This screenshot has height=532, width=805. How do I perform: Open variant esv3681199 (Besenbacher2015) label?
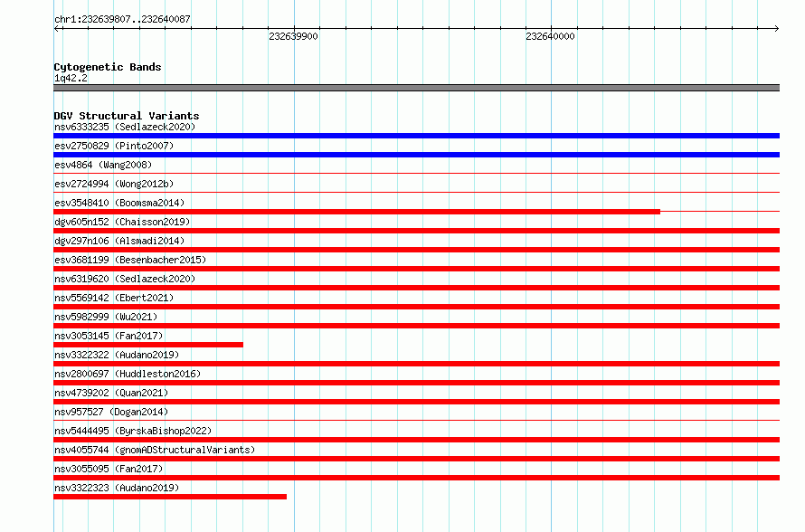pyautogui.click(x=130, y=260)
